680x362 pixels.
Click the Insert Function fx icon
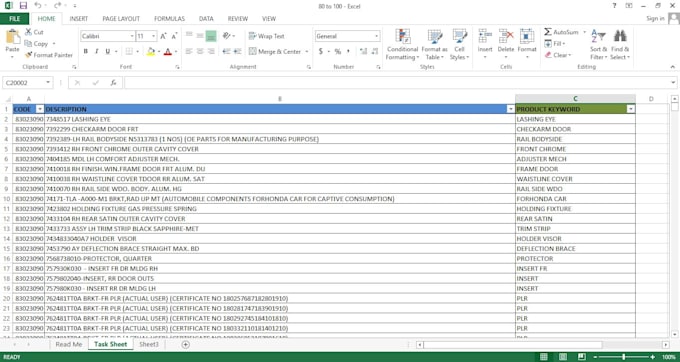pyautogui.click(x=113, y=83)
